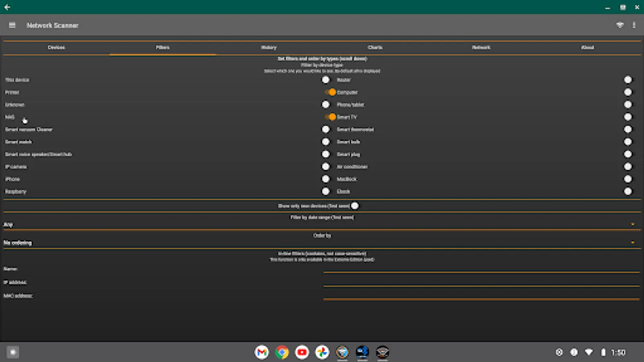Open YouTube from the shelf
This screenshot has width=644, height=362.
[302, 352]
